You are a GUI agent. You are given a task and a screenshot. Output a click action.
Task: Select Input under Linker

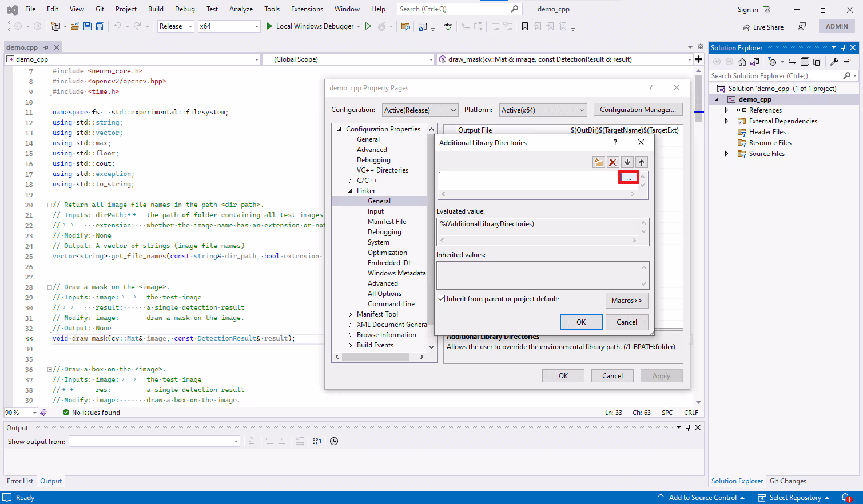pos(376,211)
